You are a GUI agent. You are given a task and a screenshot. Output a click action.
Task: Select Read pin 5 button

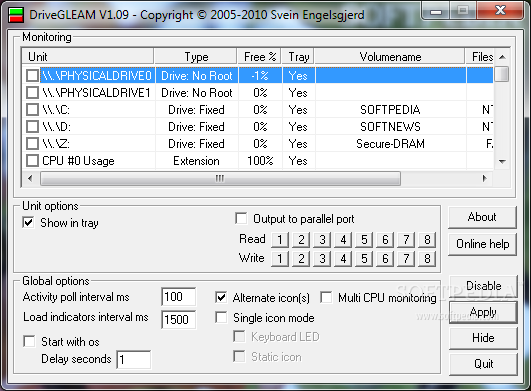click(364, 239)
